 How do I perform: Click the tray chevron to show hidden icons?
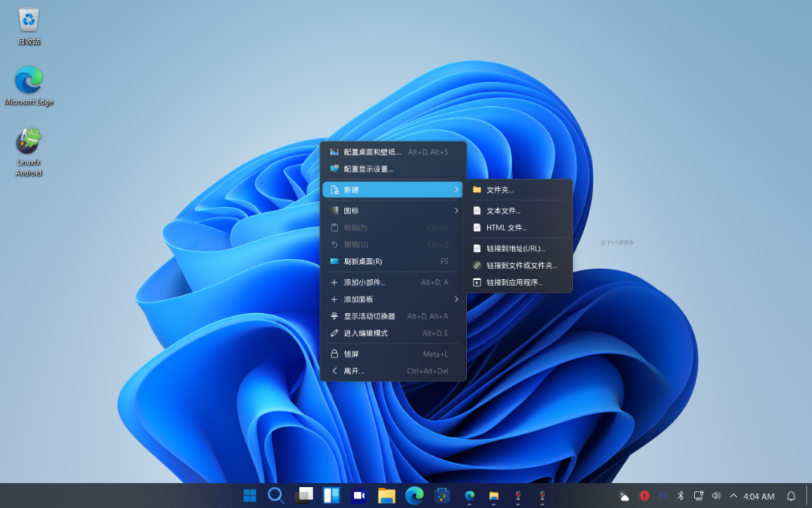point(733,496)
